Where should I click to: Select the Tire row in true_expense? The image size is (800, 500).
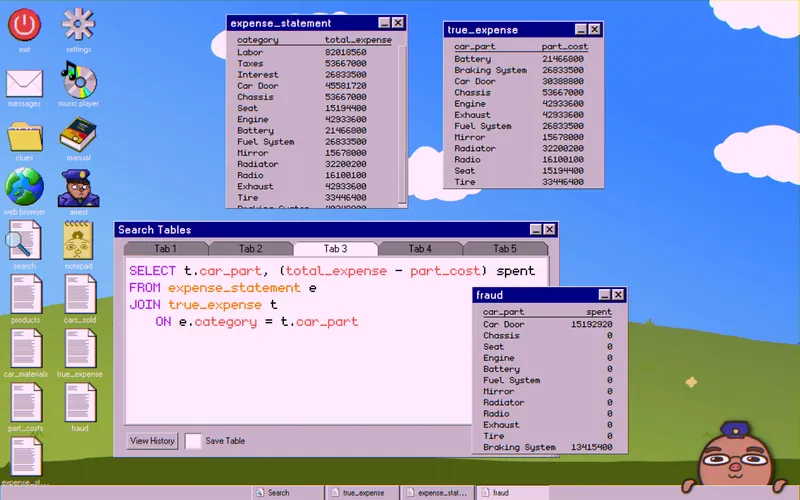click(x=520, y=182)
